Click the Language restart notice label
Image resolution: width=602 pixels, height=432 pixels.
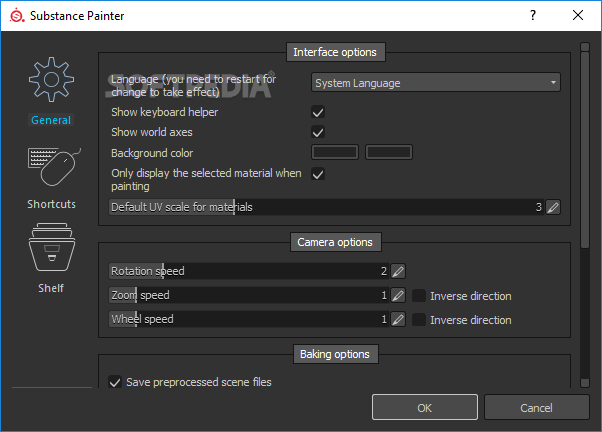[x=194, y=86]
